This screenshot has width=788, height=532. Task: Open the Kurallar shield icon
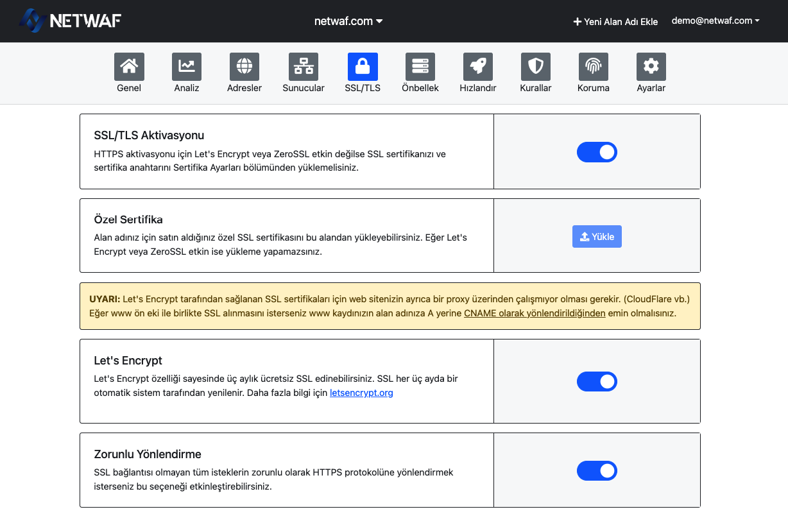pyautogui.click(x=536, y=67)
